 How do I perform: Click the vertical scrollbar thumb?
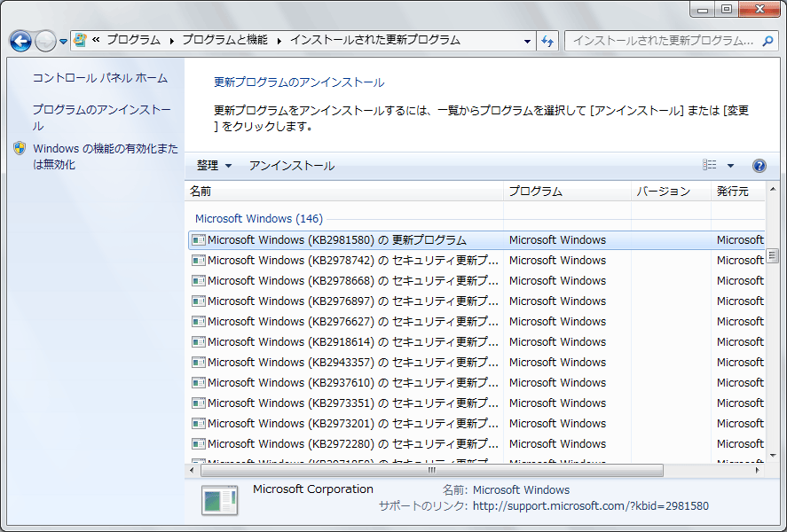(x=773, y=255)
